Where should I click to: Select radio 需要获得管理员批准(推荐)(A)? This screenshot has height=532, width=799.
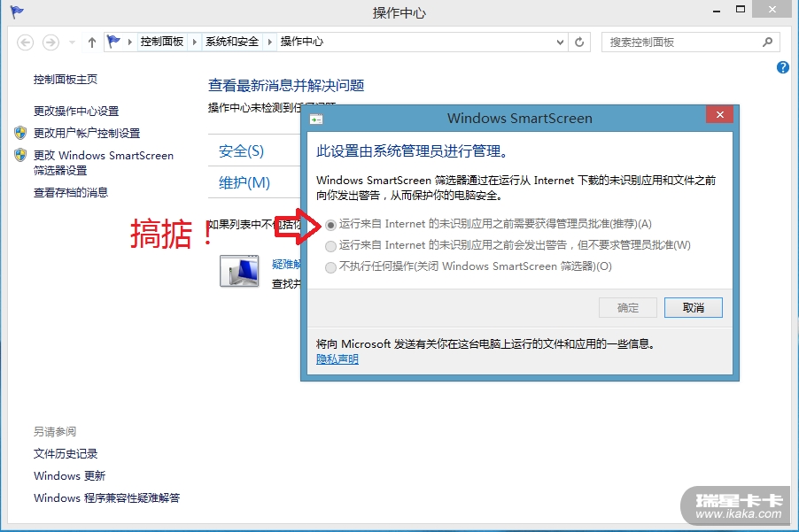click(x=330, y=225)
